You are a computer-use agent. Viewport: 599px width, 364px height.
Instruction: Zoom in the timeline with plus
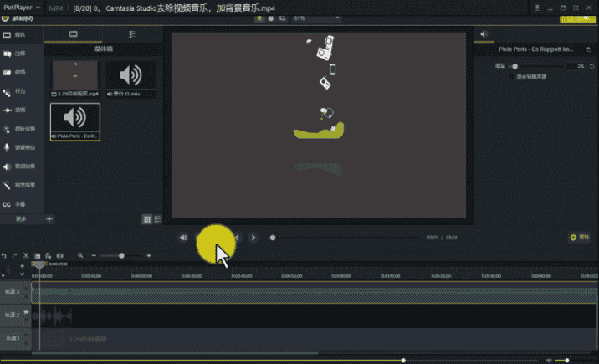[x=149, y=255]
